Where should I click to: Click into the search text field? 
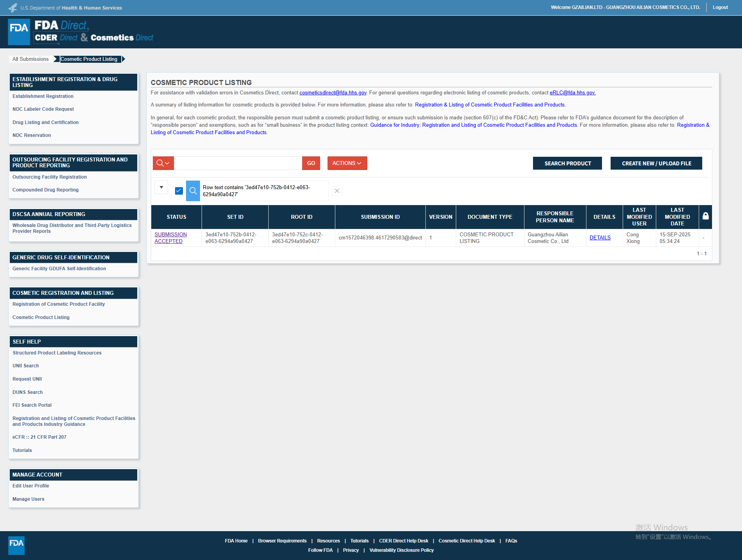click(x=238, y=163)
